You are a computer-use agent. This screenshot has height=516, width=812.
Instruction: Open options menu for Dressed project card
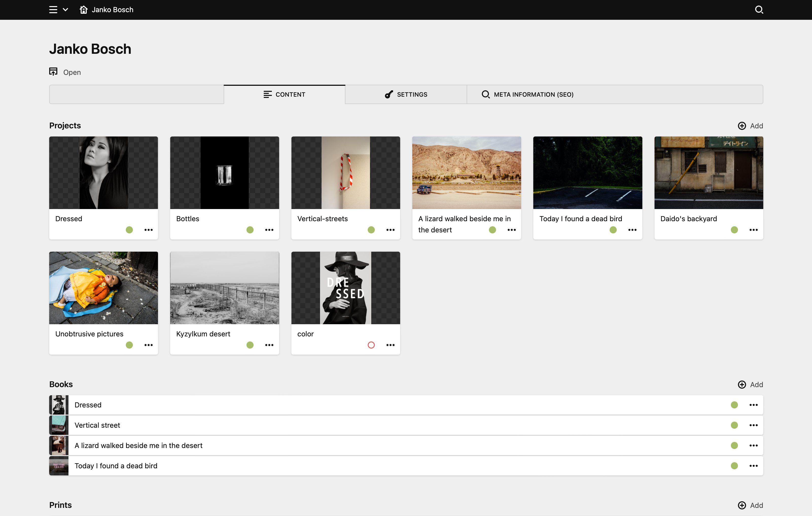coord(148,230)
